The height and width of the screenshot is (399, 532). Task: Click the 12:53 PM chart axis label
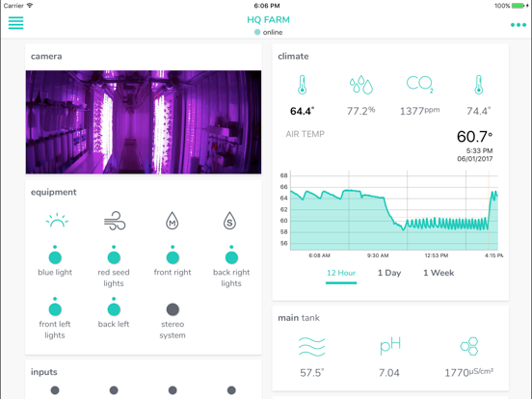click(437, 255)
